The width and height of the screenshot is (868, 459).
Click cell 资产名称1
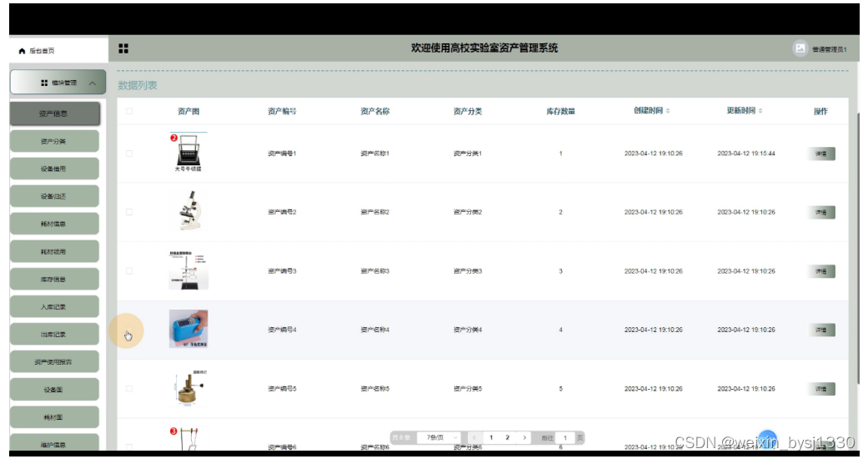(374, 154)
